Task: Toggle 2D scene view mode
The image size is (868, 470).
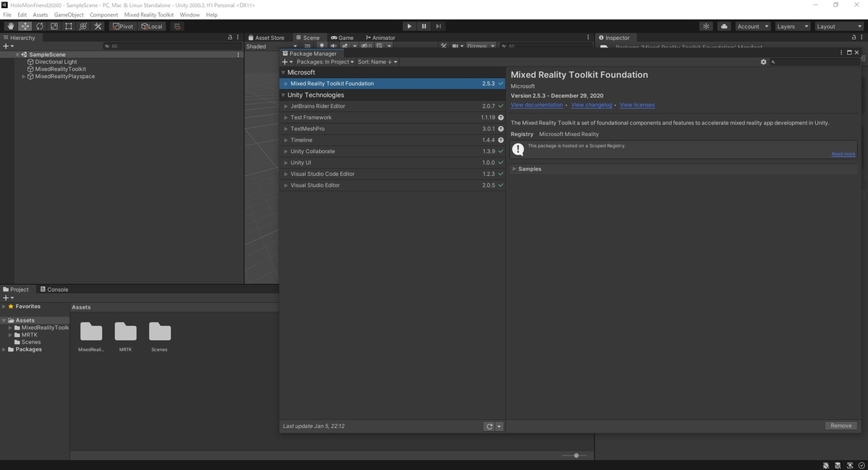Action: tap(307, 46)
